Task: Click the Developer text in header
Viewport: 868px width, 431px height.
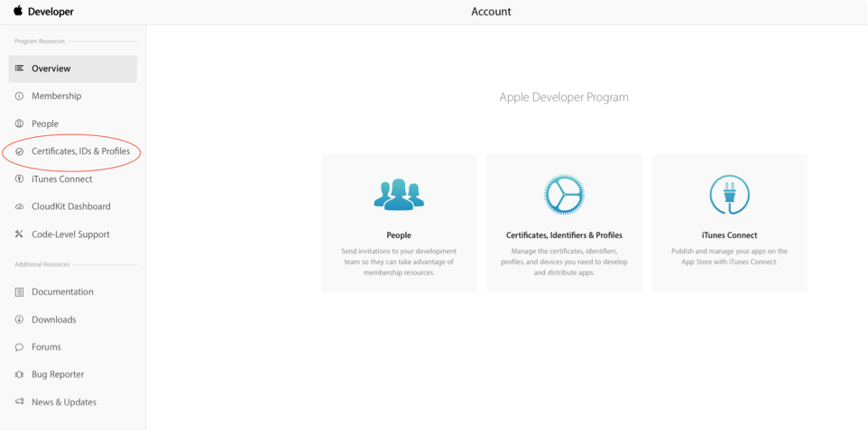Action: [x=51, y=12]
